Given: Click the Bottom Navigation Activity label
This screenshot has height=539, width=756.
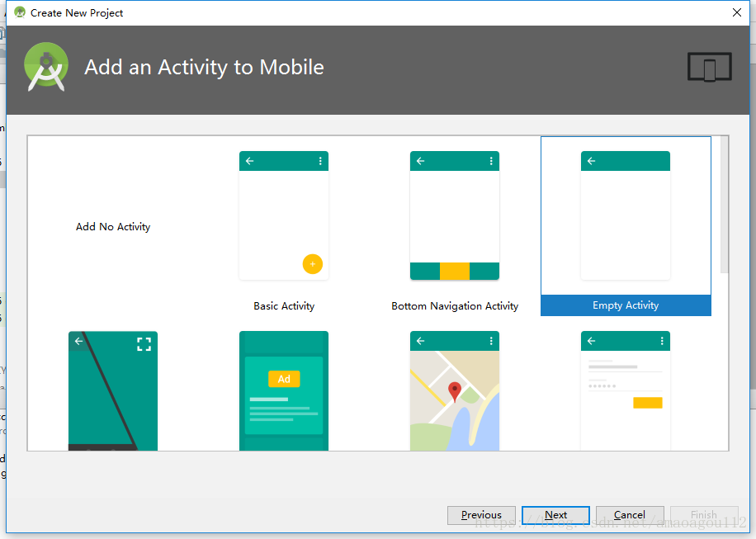Looking at the screenshot, I should (455, 306).
